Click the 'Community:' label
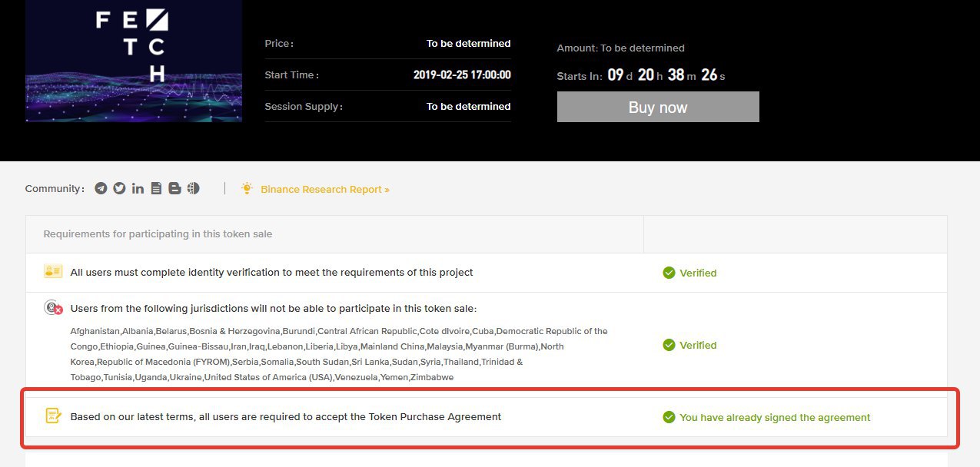The width and height of the screenshot is (980, 467). pyautogui.click(x=55, y=189)
